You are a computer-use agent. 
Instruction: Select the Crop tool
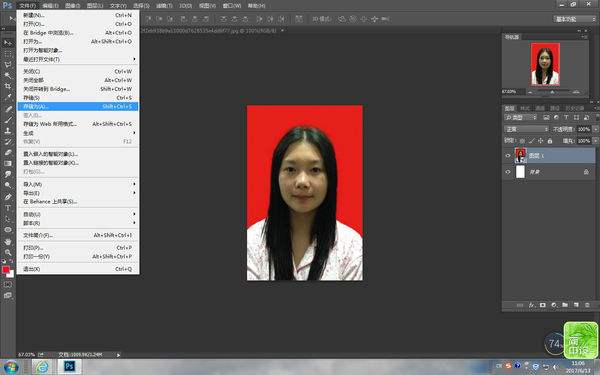[x=8, y=86]
